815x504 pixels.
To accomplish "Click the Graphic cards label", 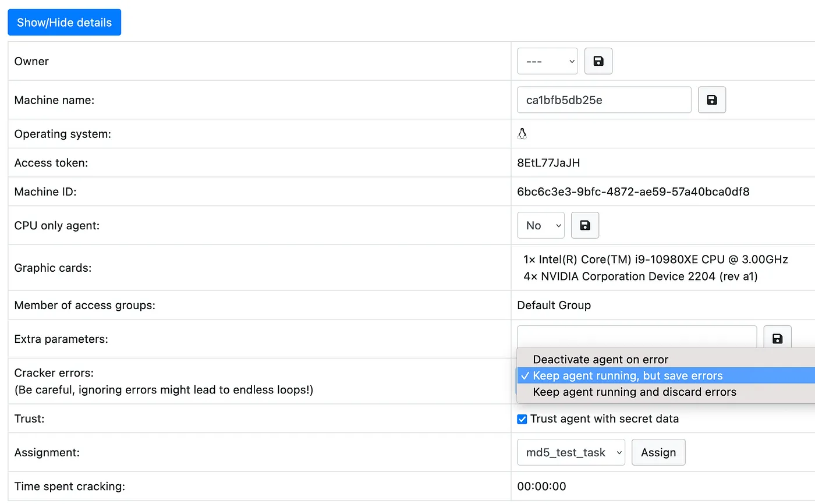I will click(53, 268).
